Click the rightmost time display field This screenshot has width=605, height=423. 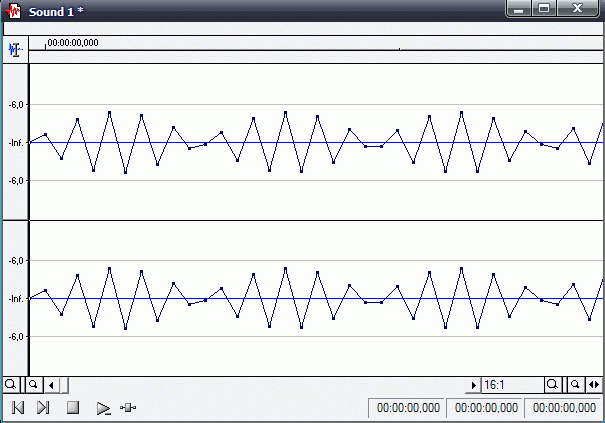click(563, 408)
